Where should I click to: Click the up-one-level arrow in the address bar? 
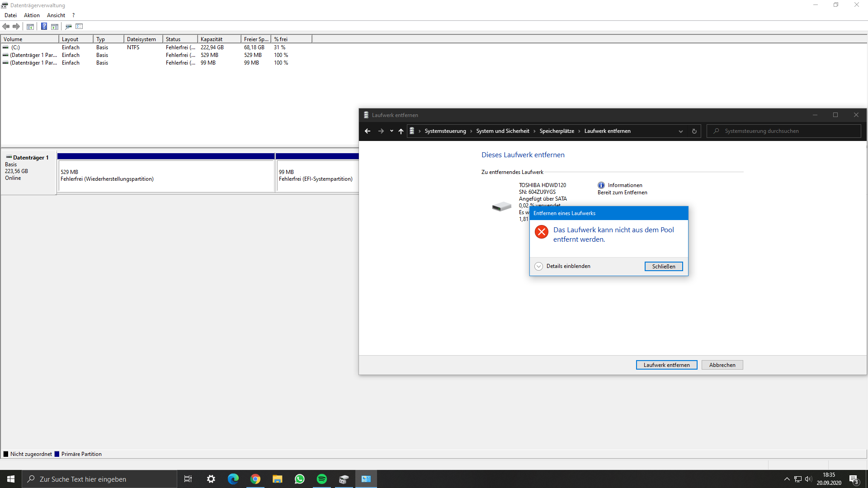pos(401,131)
